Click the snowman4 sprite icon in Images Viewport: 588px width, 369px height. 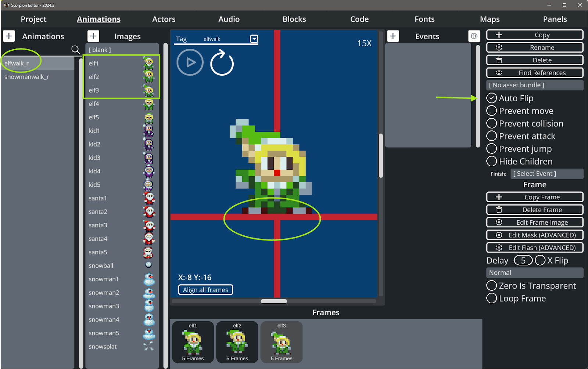(148, 319)
